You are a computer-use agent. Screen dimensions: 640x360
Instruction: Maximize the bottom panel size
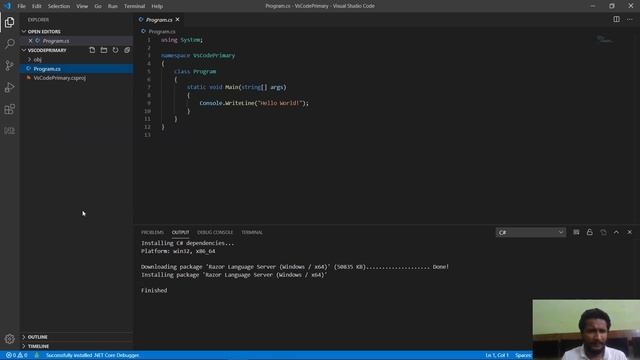pyautogui.click(x=616, y=232)
